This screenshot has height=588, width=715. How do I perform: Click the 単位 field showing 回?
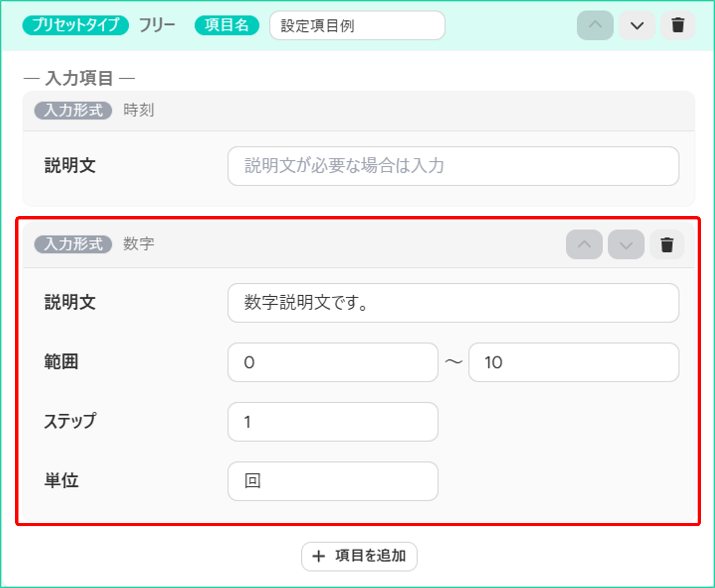pos(333,481)
